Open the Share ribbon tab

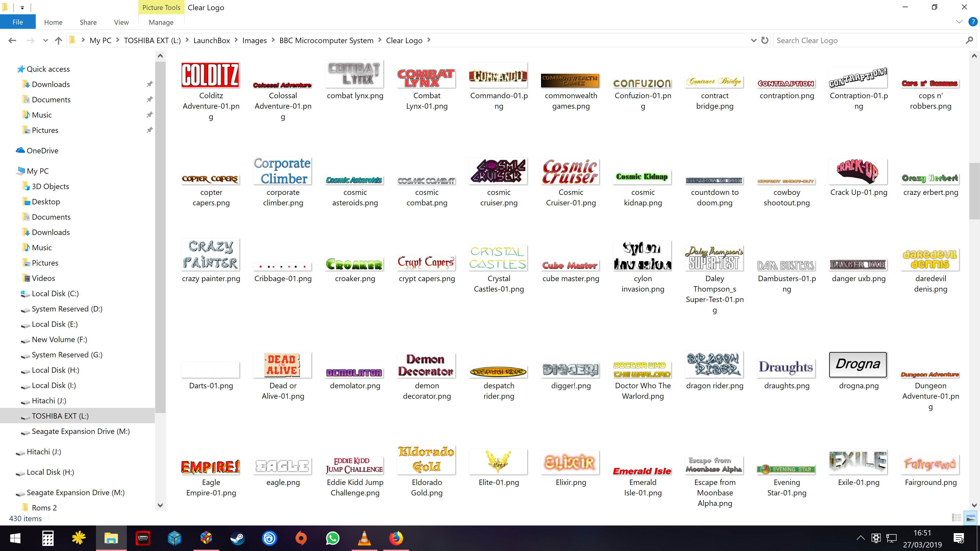click(x=88, y=22)
